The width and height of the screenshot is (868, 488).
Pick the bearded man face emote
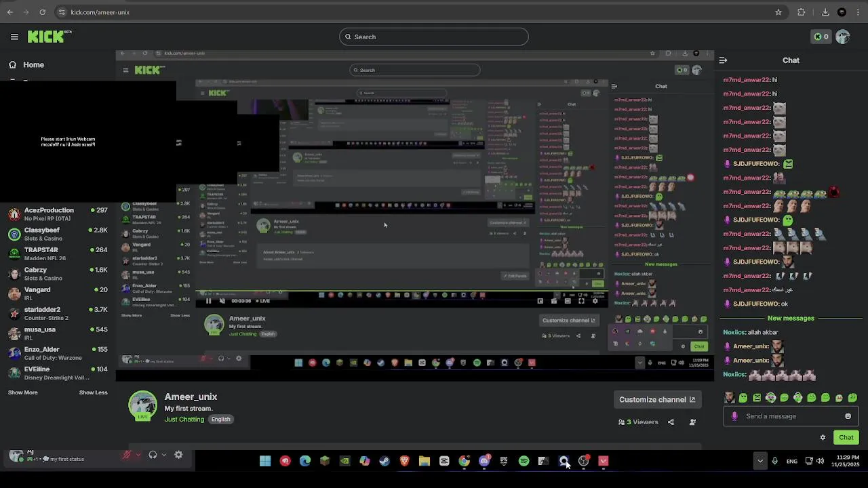tap(729, 398)
